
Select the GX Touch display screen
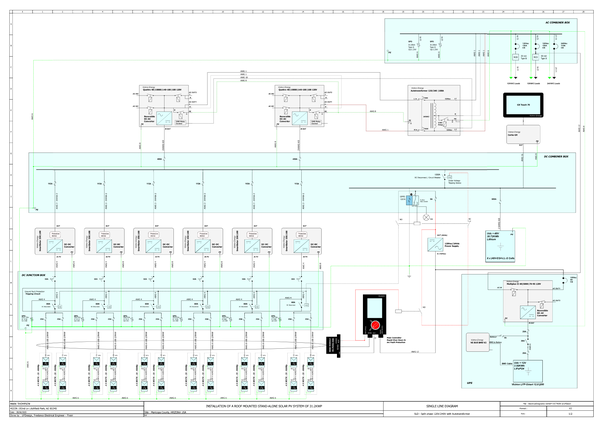(x=523, y=105)
